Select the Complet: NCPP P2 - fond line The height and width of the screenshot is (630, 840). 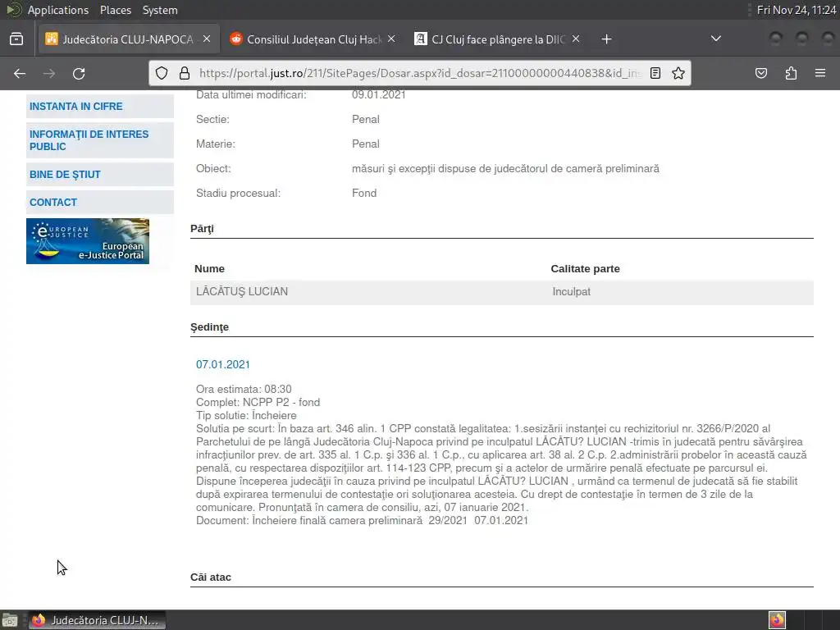[258, 402]
